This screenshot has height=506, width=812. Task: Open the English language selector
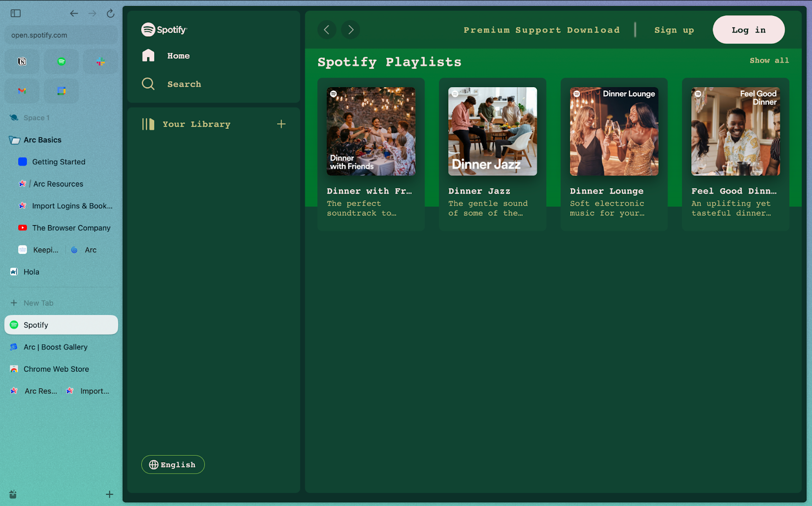173,465
